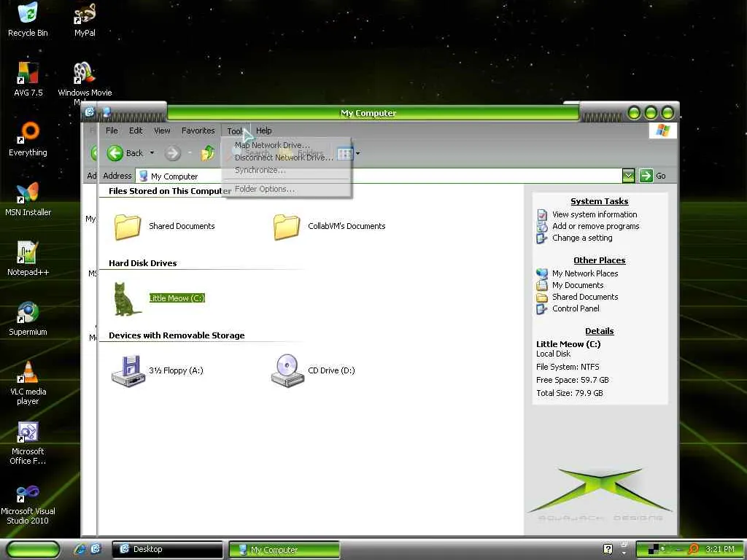
Task: Click Files Stored on This Computer heading
Action: [170, 191]
